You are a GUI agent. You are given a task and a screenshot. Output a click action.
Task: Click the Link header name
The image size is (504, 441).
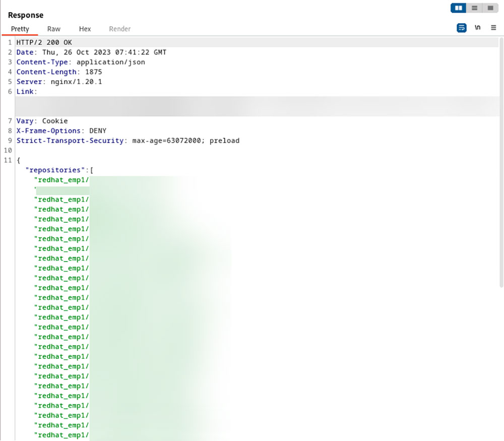[x=25, y=92]
